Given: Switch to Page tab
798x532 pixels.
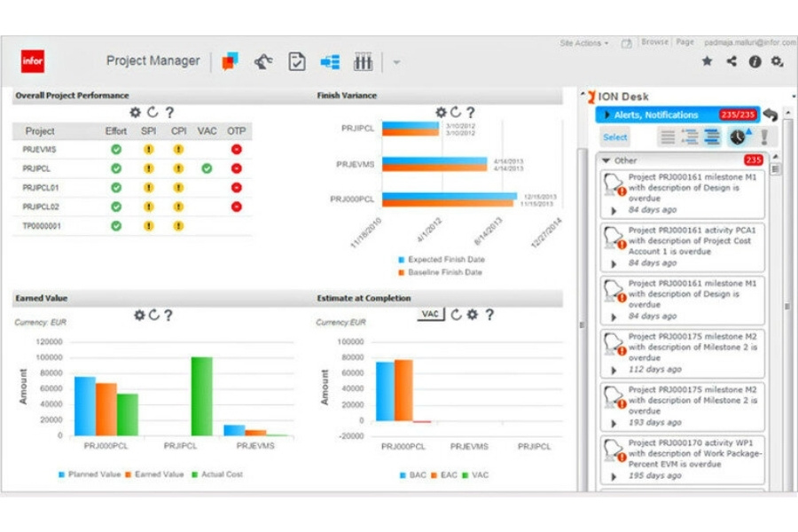Looking at the screenshot, I should click(685, 42).
